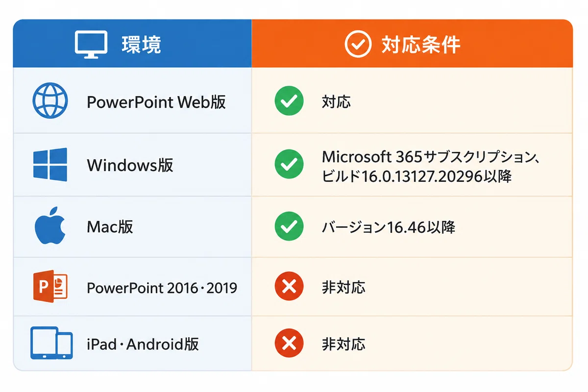Screen dimensions: 588x392
Task: Click the 対応条件 header text
Action: pyautogui.click(x=421, y=45)
